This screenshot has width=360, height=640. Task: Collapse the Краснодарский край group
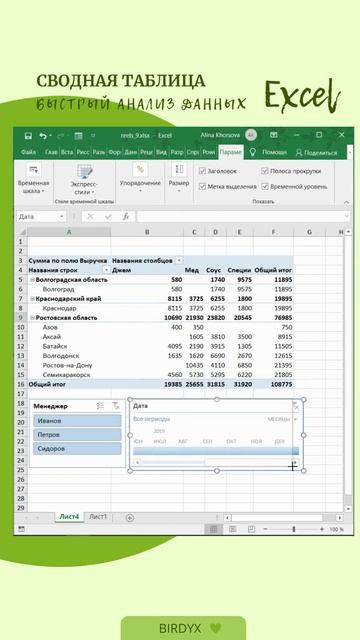coord(32,299)
